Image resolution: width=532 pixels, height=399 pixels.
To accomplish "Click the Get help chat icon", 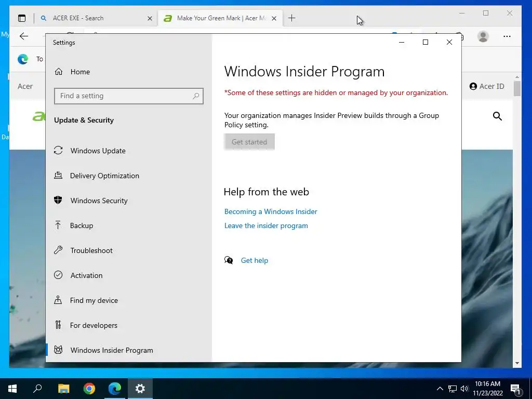I will click(x=229, y=260).
